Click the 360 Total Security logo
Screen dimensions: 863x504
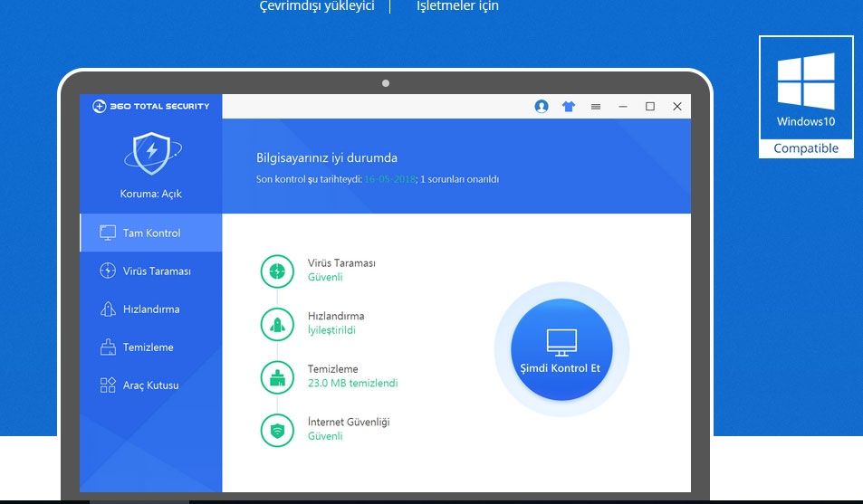coord(151,106)
